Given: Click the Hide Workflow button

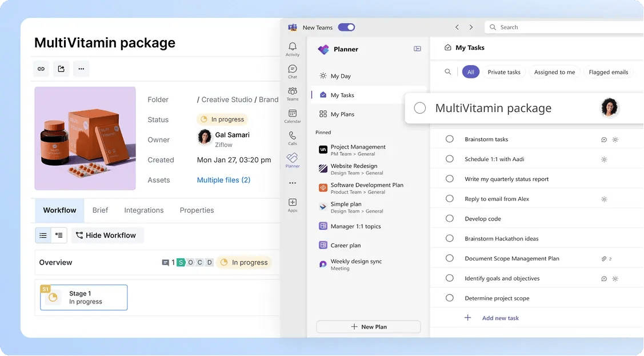Looking at the screenshot, I should pyautogui.click(x=107, y=235).
